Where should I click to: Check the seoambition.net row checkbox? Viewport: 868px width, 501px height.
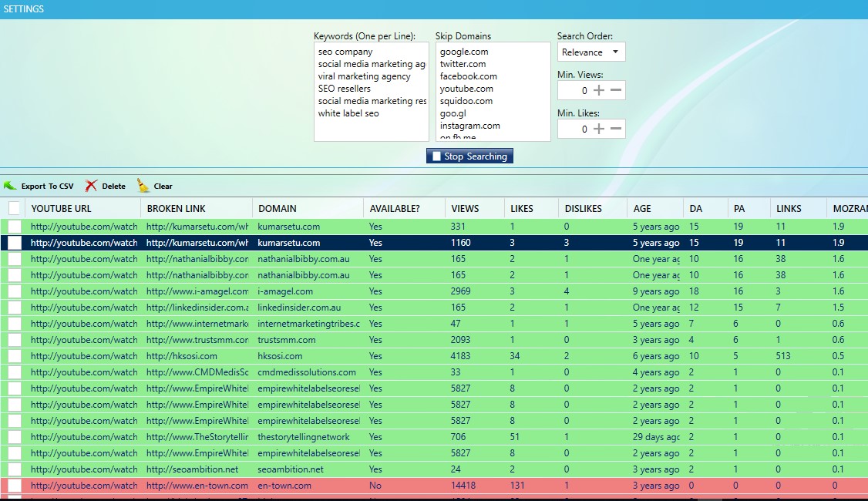tap(15, 469)
